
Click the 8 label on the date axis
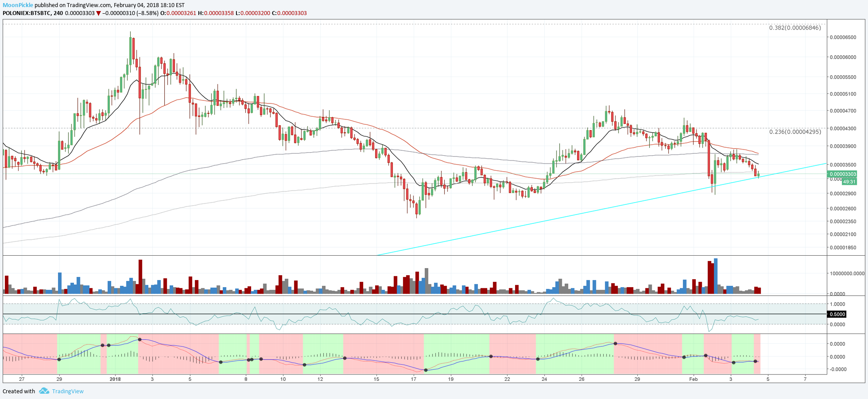coord(246,379)
